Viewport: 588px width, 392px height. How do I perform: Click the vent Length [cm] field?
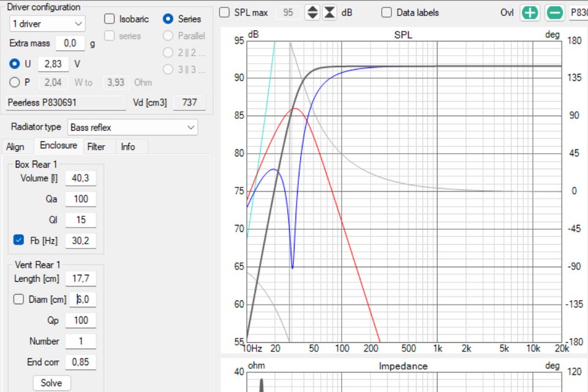click(80, 279)
